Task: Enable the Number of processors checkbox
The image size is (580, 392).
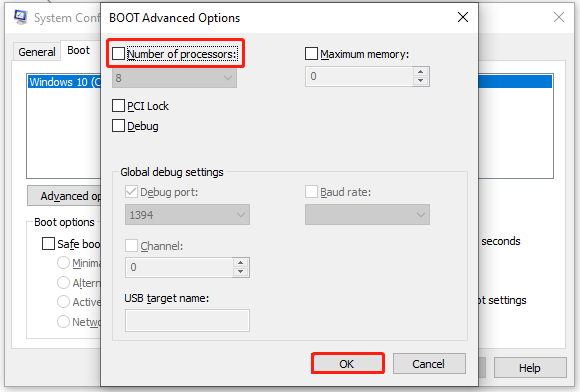Action: [118, 54]
